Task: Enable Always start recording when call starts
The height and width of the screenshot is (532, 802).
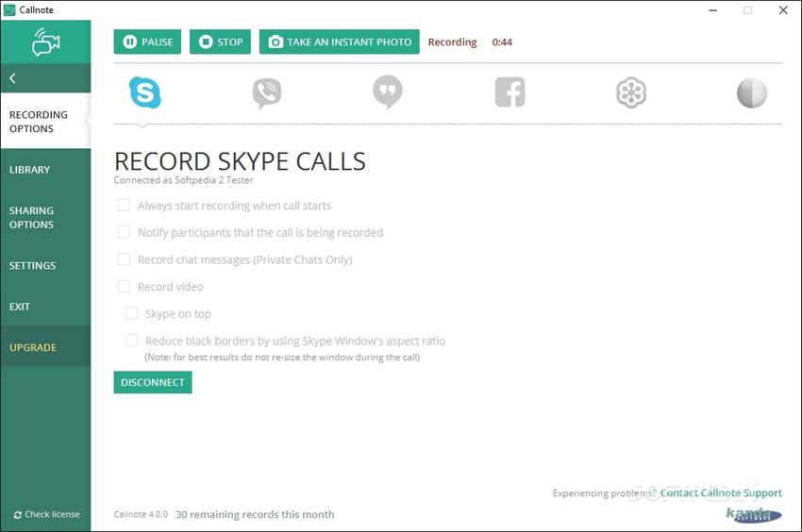Action: point(124,205)
